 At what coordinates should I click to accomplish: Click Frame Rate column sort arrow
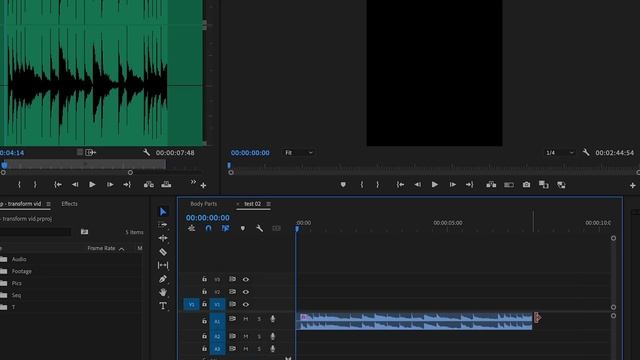pos(121,249)
